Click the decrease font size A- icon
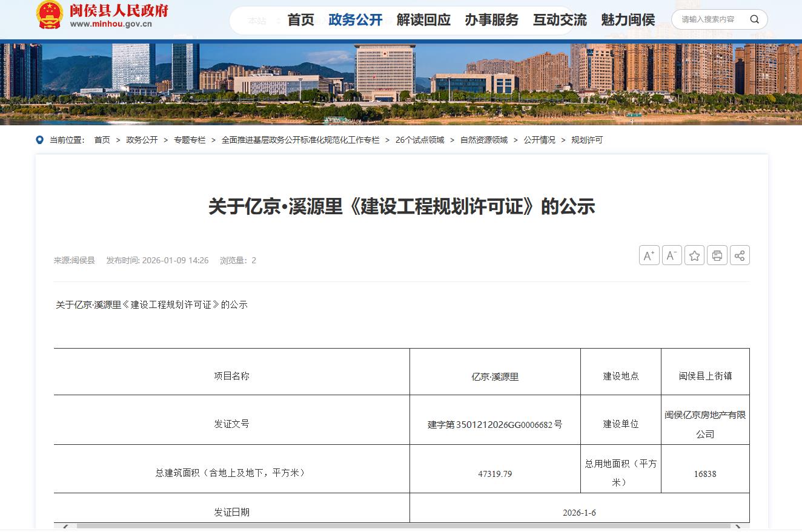This screenshot has width=802, height=532. 672,255
